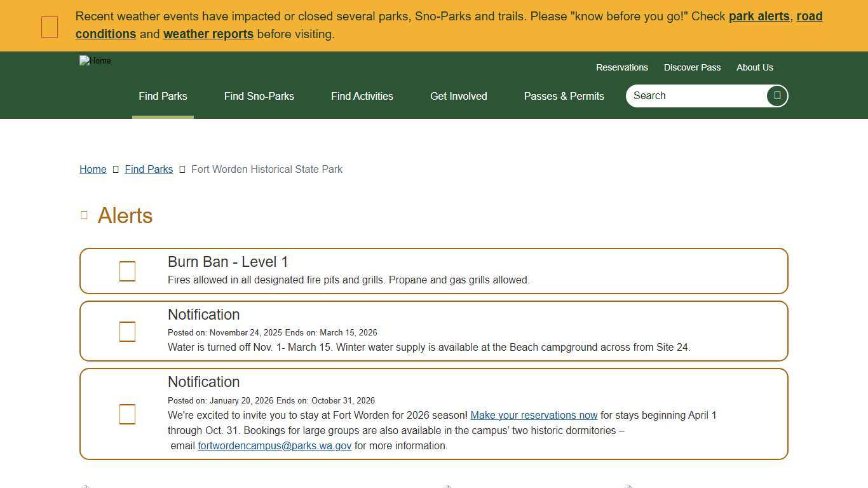
Task: Email fortwordencampus@parks.wa.gov via the link
Action: [x=275, y=446]
